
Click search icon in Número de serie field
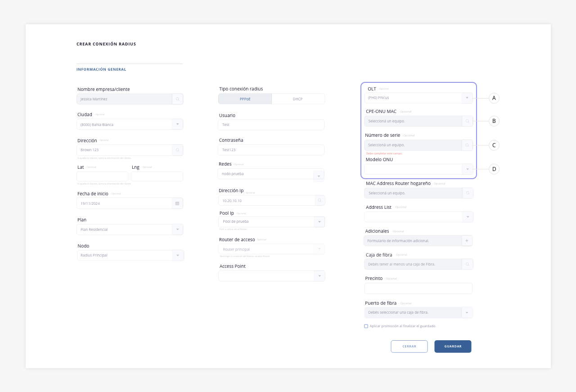pos(467,145)
